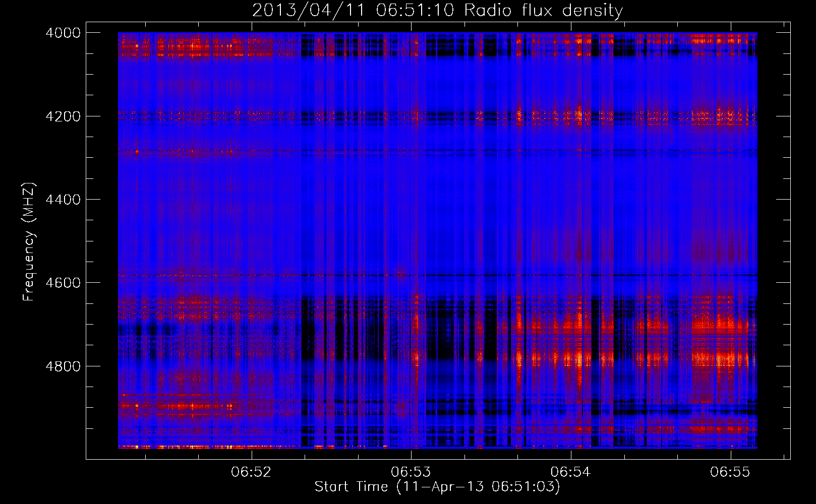Click the 06:53 time axis label
The height and width of the screenshot is (504, 816).
411,472
